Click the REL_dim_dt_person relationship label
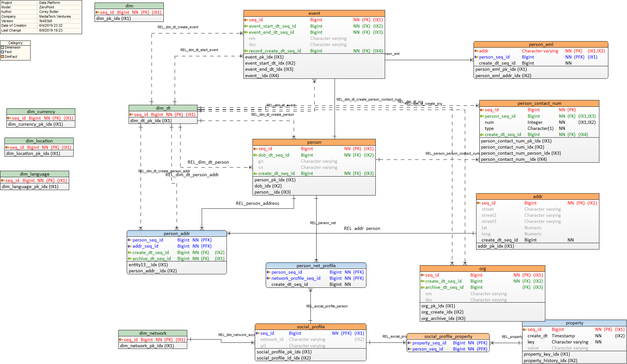 coord(208,162)
